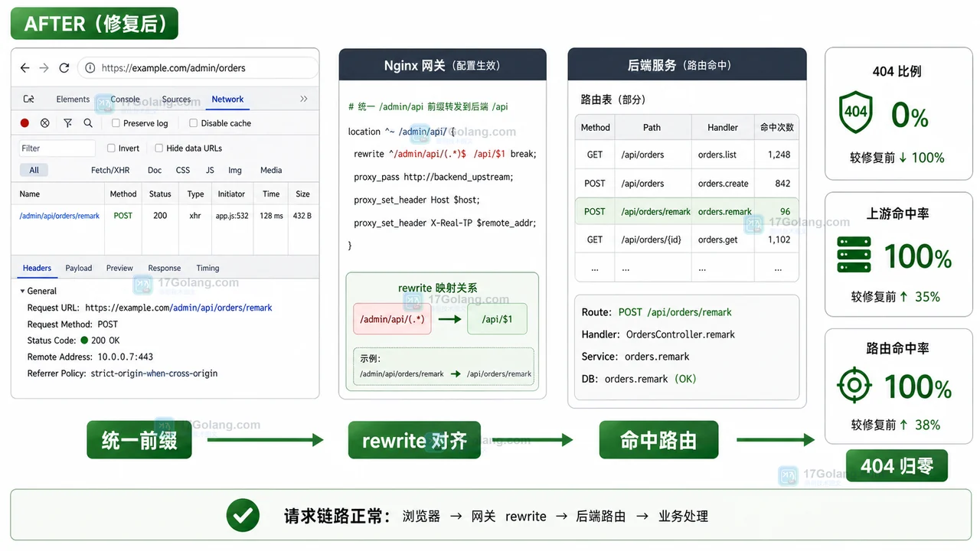The width and height of the screenshot is (980, 551).
Task: Click the proxy_pass http://backend_upstream line
Action: point(433,177)
